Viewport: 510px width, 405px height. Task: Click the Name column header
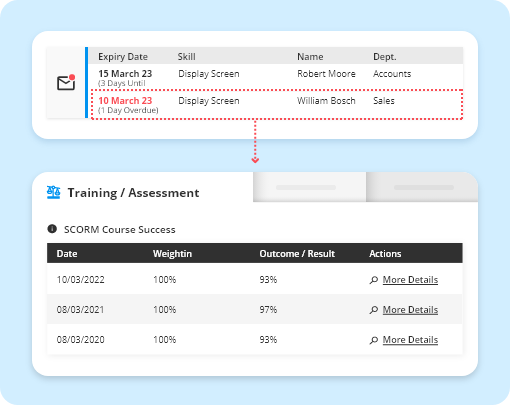pos(310,57)
